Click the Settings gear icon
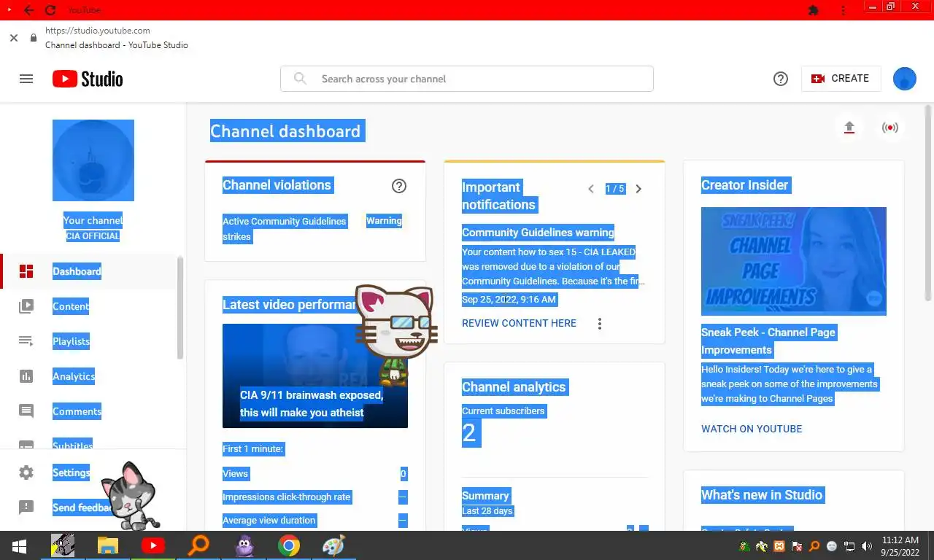This screenshot has height=560, width=934. tap(26, 472)
